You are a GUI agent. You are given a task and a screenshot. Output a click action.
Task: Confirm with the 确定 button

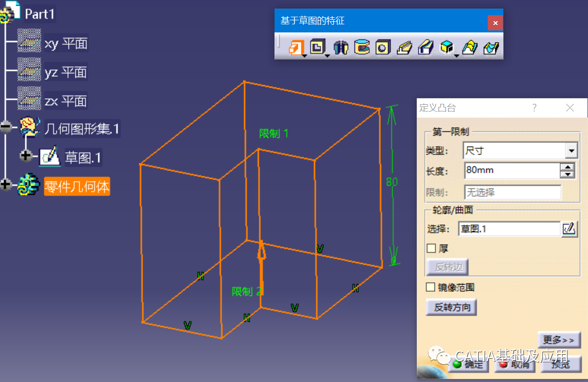coord(467,364)
